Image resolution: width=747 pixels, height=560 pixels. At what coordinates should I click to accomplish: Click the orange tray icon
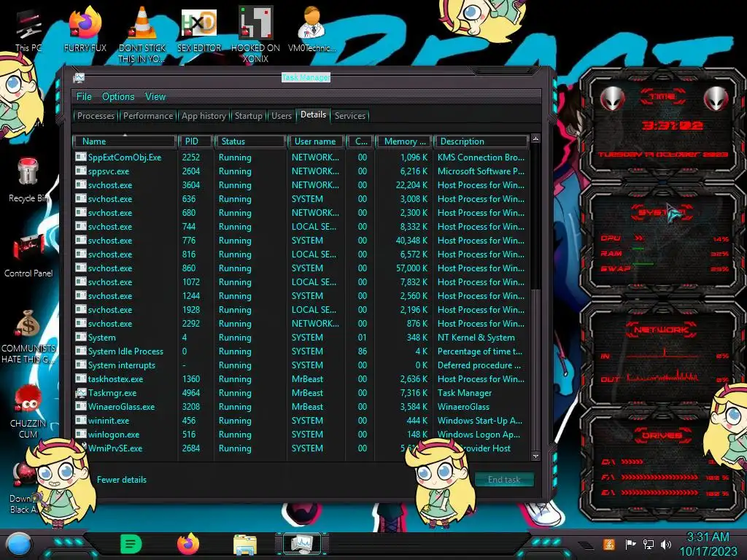coord(609,544)
